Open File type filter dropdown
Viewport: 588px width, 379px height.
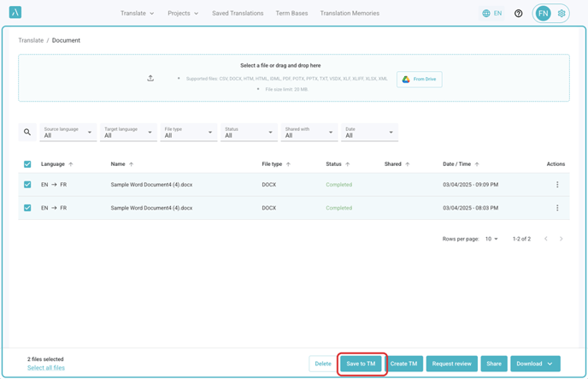click(189, 132)
